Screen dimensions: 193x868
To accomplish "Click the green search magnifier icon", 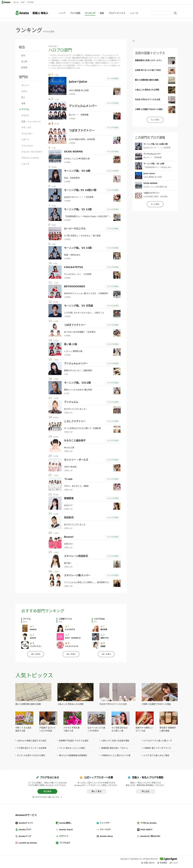I will (175, 13).
